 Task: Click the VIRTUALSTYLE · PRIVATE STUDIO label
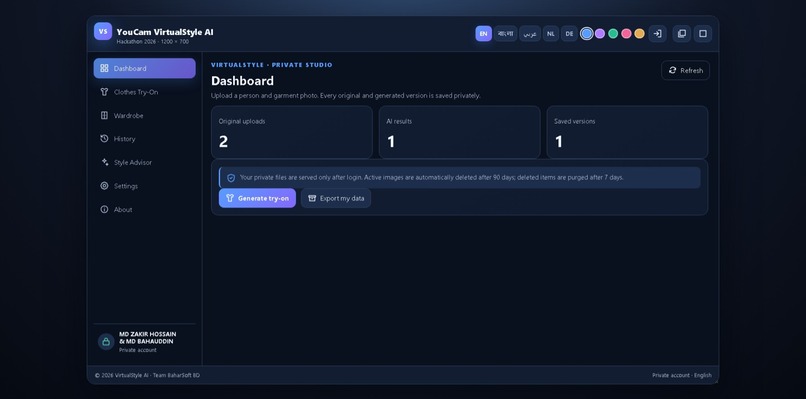271,65
